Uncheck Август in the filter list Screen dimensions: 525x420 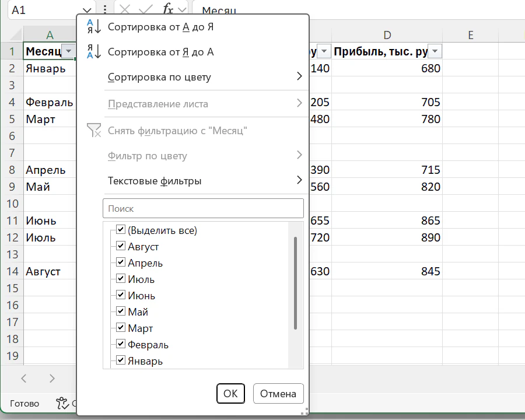(x=121, y=246)
